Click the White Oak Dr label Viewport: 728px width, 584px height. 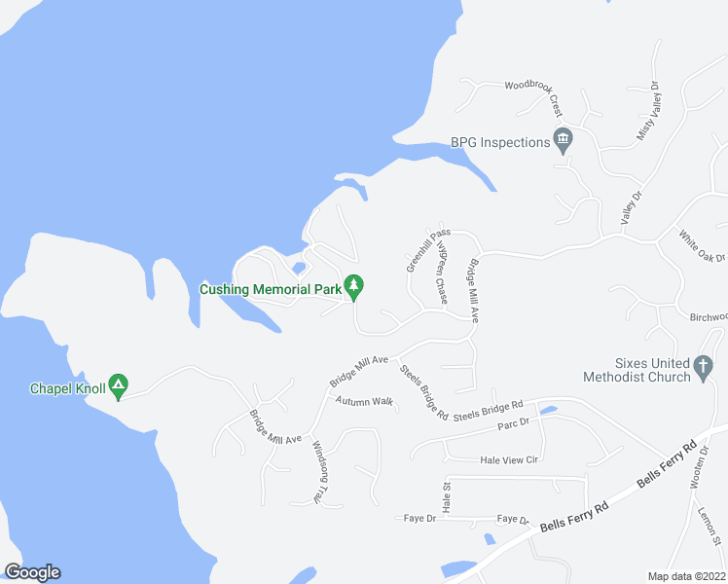pyautogui.click(x=702, y=246)
